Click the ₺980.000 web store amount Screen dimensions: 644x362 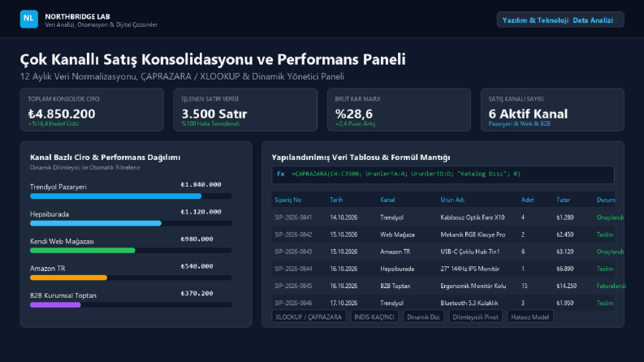pyautogui.click(x=197, y=239)
